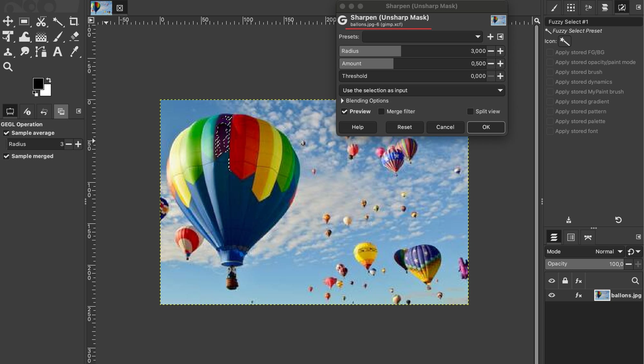644x364 pixels.
Task: Select the Paintbrush tool
Action: (58, 36)
